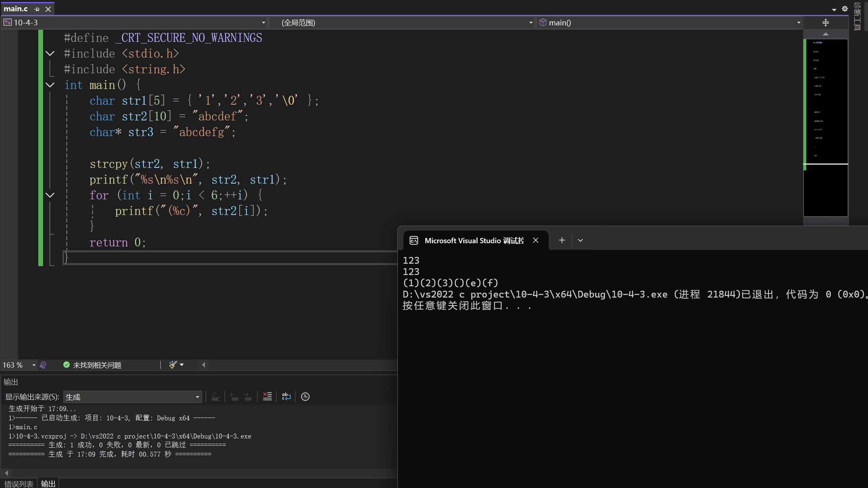Click the IntelliCode suggestions icon by zoom

43,365
